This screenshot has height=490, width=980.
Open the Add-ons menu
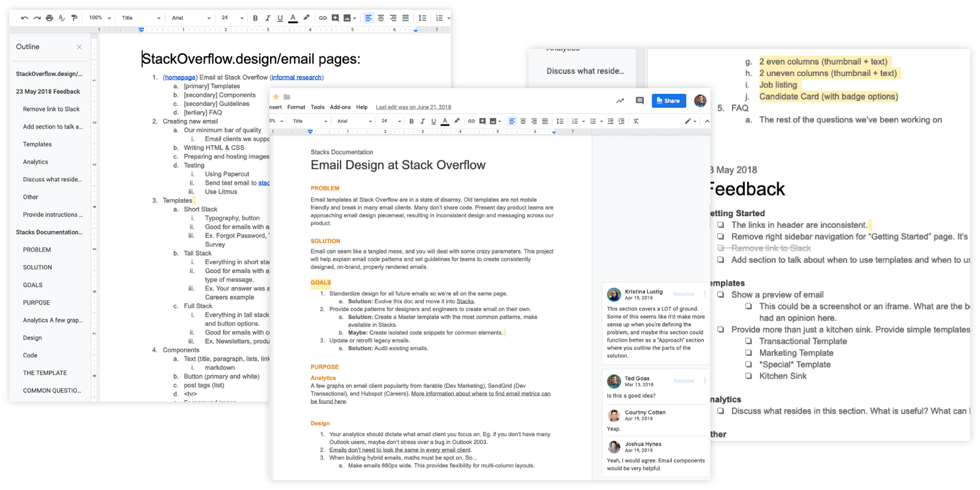[340, 107]
